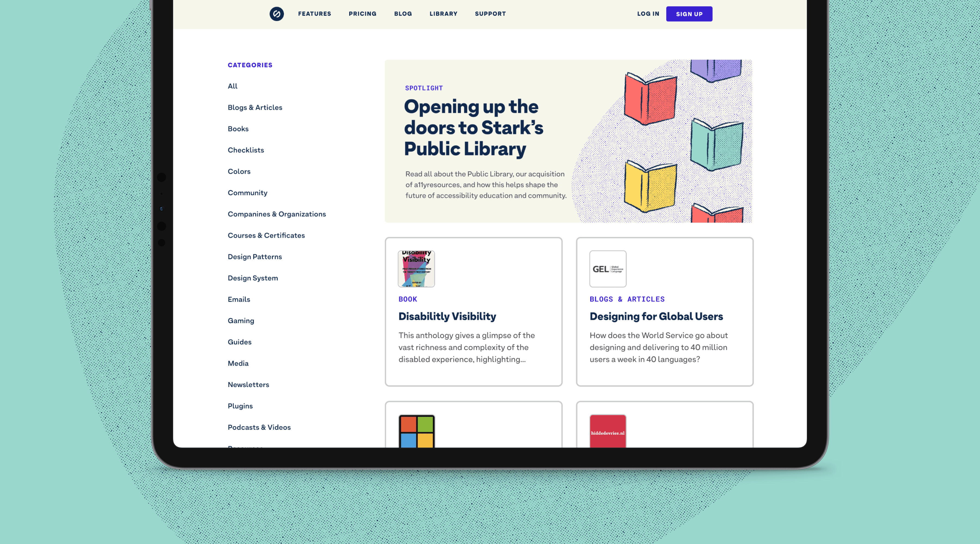Screen dimensions: 980x544
Task: Select the Books category filter
Action: [238, 128]
